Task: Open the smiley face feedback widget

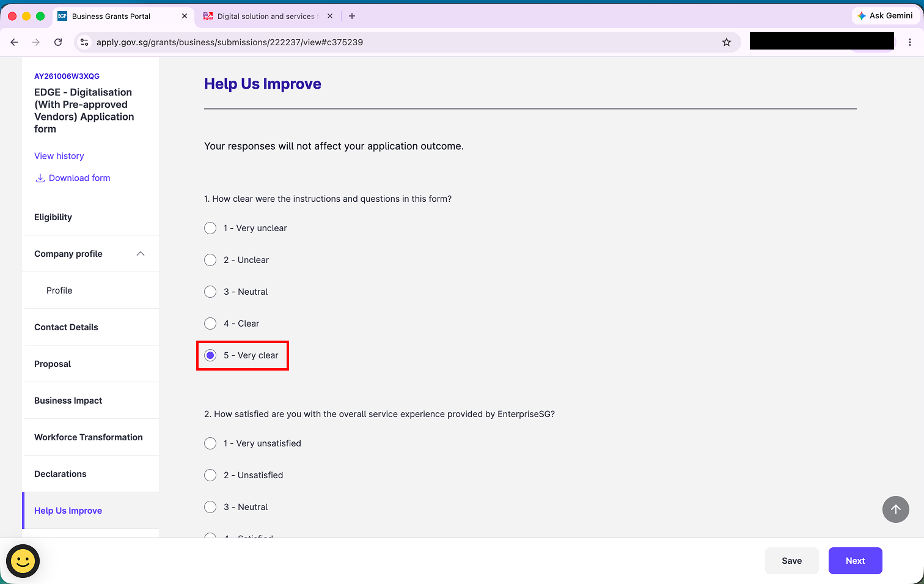Action: pos(23,561)
